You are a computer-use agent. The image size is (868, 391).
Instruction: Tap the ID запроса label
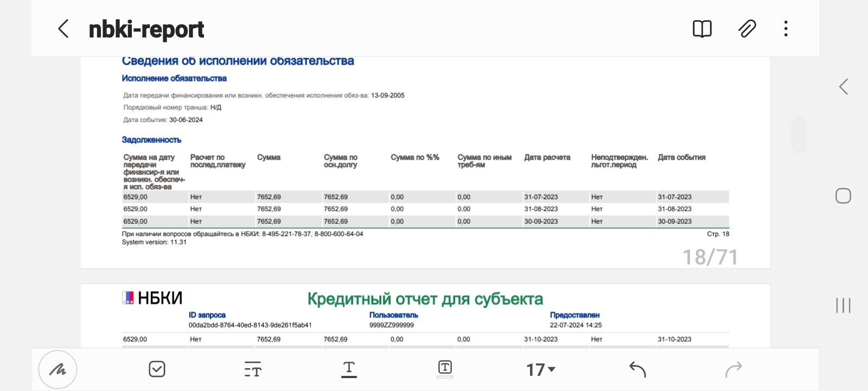point(207,315)
